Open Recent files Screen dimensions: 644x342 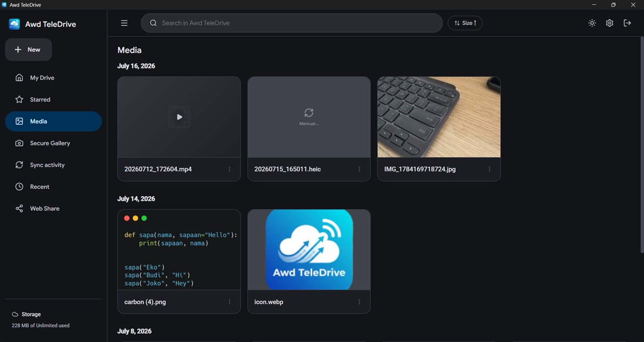coord(53,187)
